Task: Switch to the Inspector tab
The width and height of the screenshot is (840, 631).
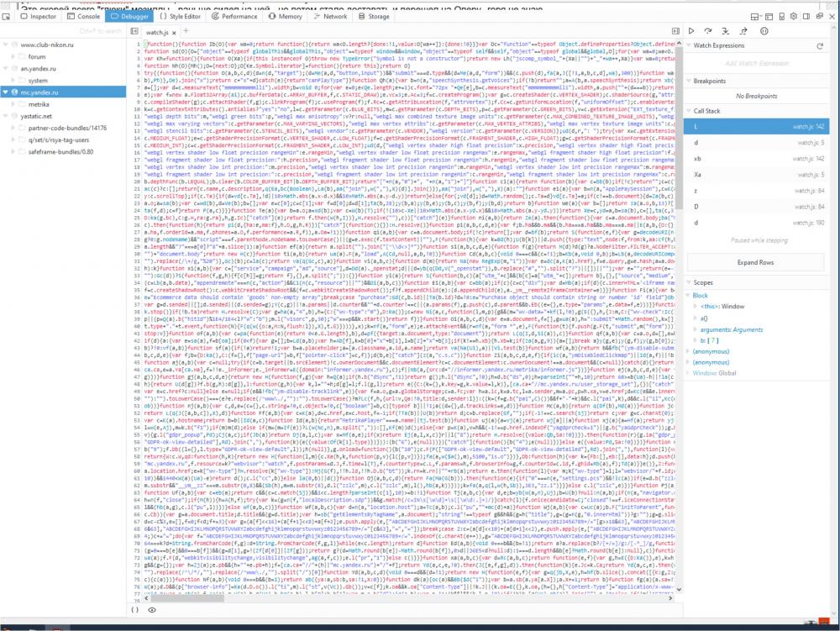Action: 38,17
